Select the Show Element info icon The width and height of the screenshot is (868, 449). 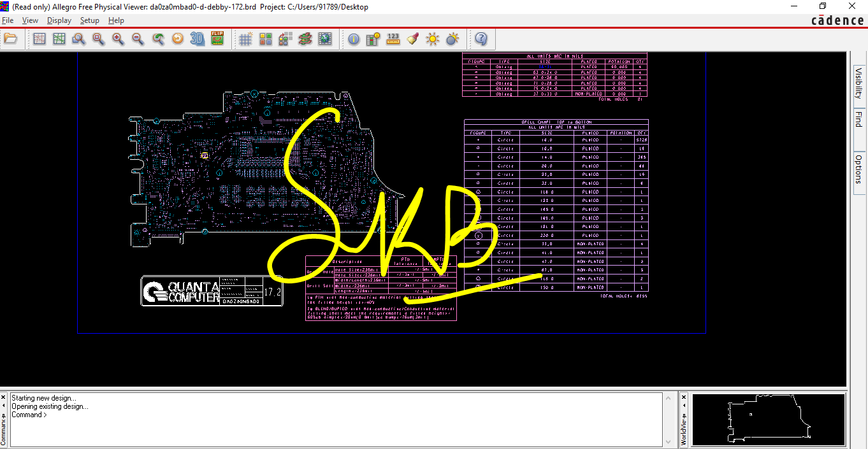coord(354,39)
